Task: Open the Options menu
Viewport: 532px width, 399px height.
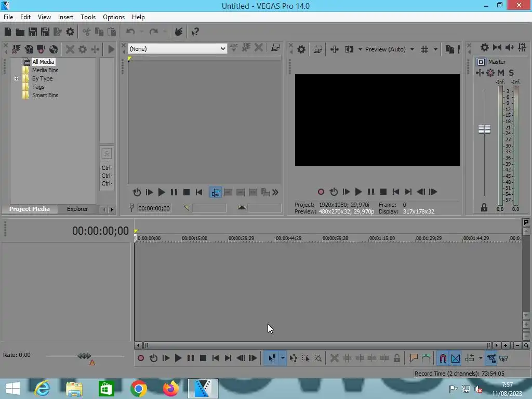Action: 114,17
